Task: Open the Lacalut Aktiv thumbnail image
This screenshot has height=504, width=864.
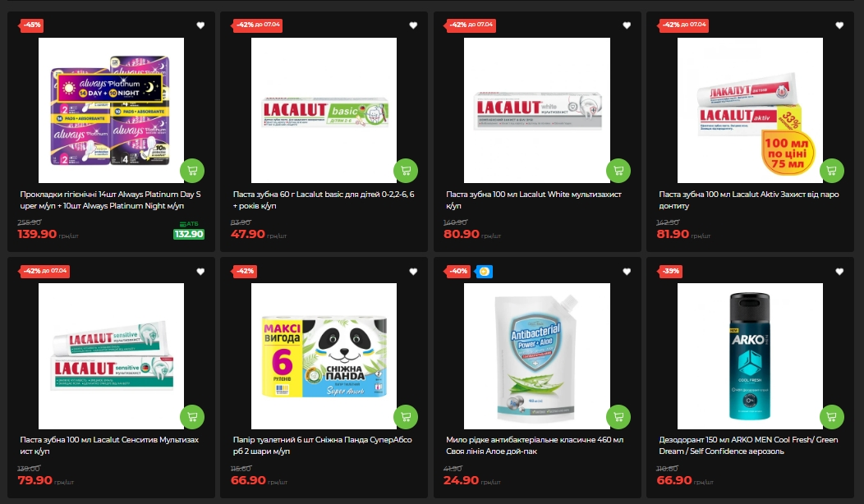Action: click(x=750, y=110)
